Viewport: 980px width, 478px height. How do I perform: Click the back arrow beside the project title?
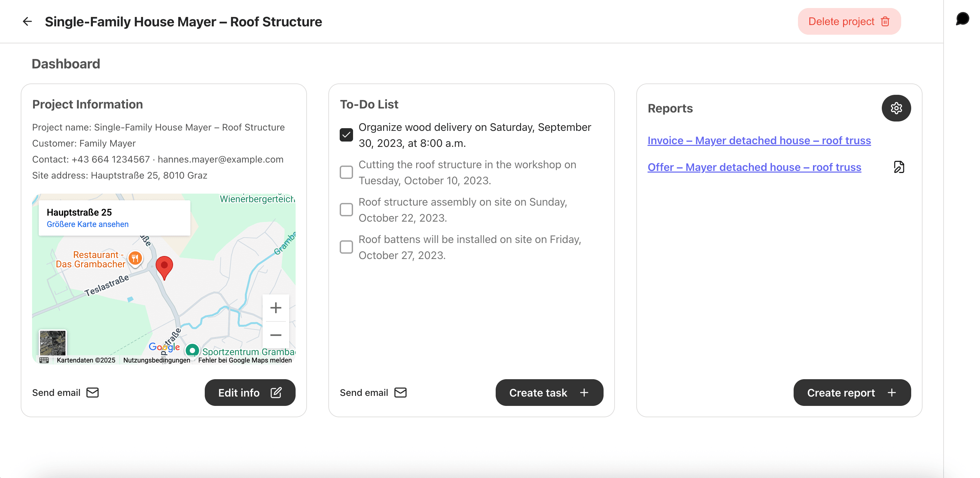(x=27, y=21)
